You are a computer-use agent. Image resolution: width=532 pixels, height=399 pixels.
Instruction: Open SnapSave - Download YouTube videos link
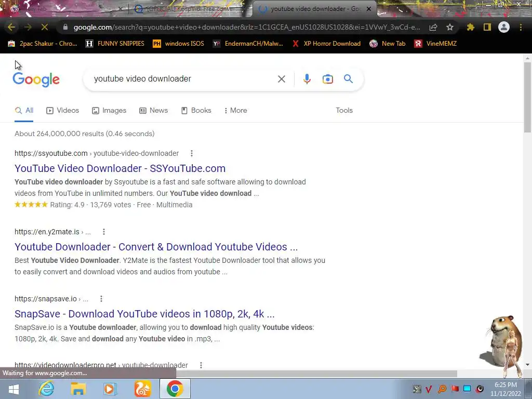click(x=144, y=314)
